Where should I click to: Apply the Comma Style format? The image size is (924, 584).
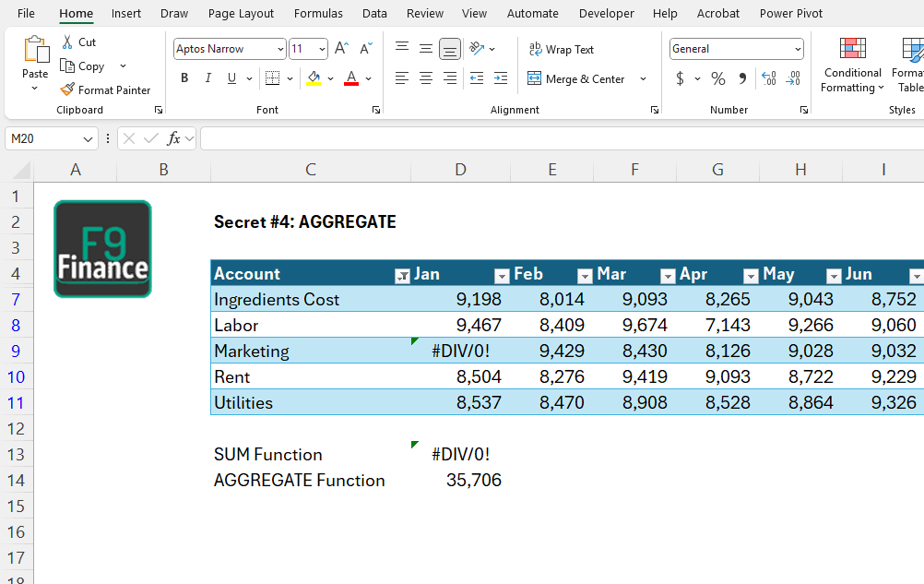741,78
